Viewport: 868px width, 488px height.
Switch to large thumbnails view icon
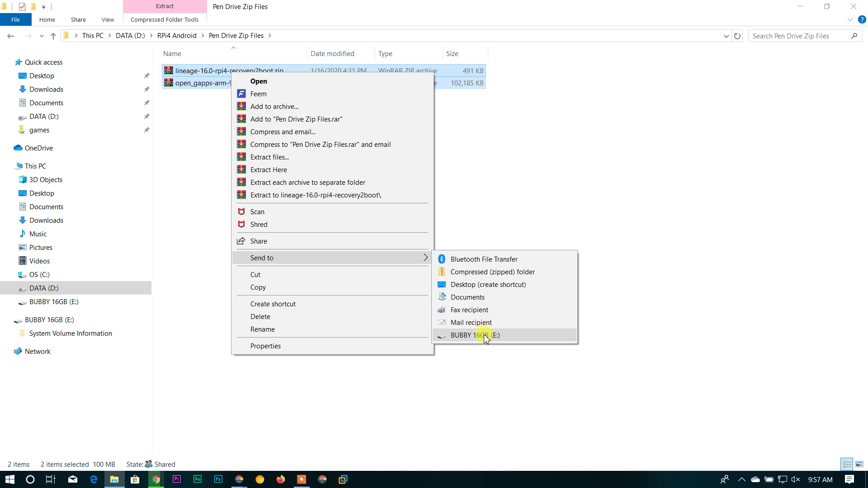click(x=859, y=464)
